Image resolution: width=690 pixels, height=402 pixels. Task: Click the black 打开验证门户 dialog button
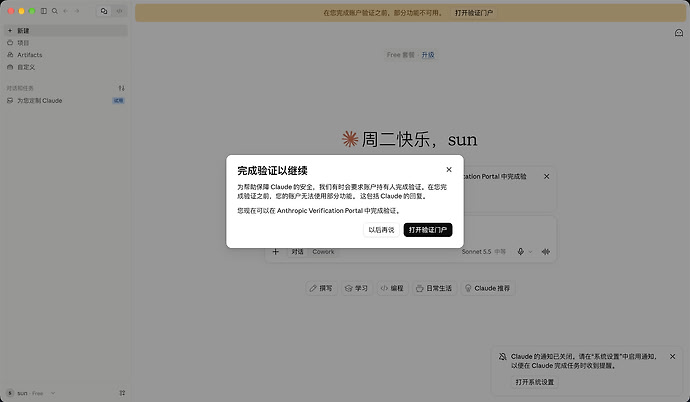pos(428,230)
